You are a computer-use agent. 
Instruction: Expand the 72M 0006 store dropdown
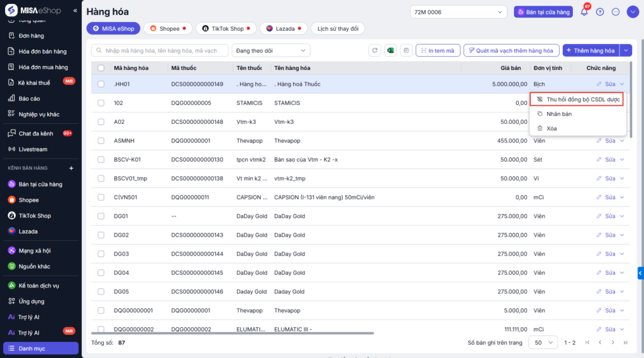[458, 12]
